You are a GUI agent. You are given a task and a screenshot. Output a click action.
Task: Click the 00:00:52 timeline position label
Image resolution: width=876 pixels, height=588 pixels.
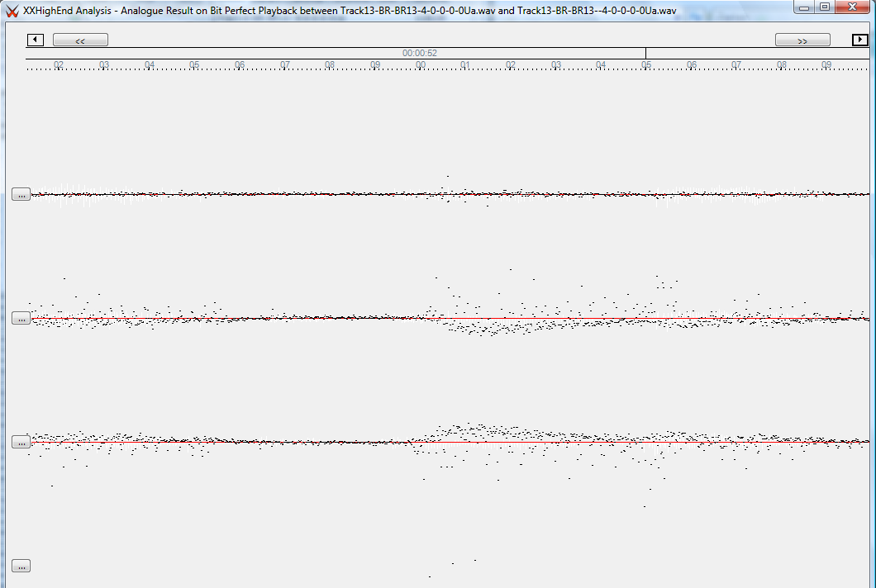point(420,53)
